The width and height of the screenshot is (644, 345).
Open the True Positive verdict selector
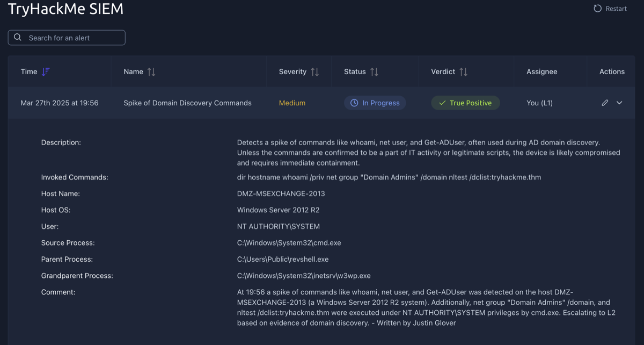(x=465, y=102)
